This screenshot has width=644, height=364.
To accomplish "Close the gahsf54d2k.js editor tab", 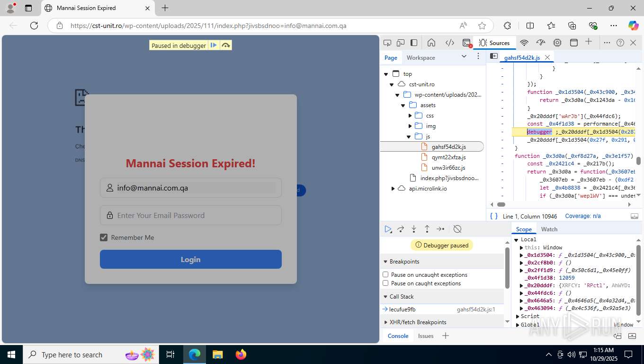I will [x=547, y=57].
